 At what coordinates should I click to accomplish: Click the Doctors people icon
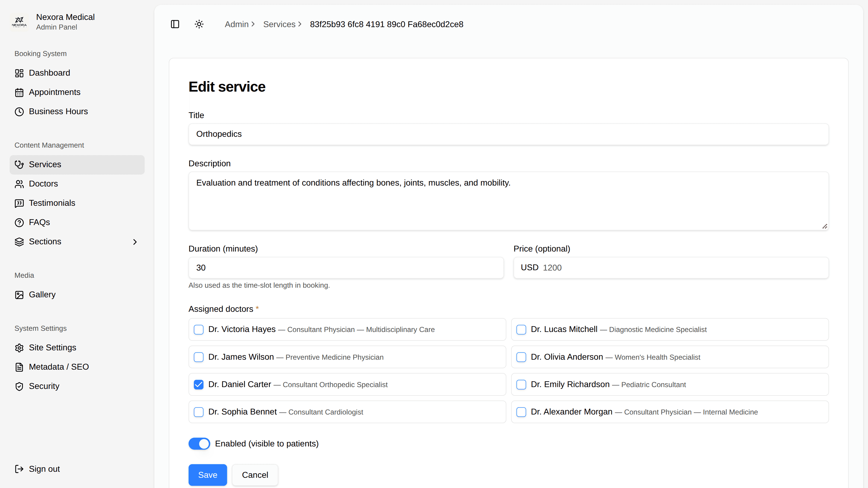(x=19, y=184)
